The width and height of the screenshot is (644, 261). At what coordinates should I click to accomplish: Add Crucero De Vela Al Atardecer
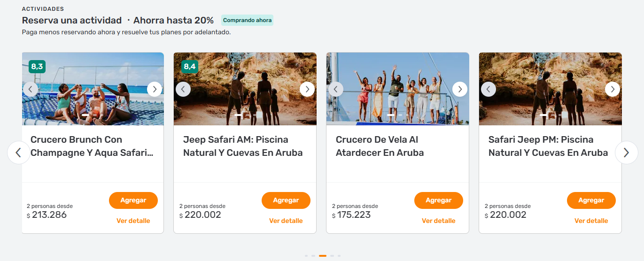[439, 200]
